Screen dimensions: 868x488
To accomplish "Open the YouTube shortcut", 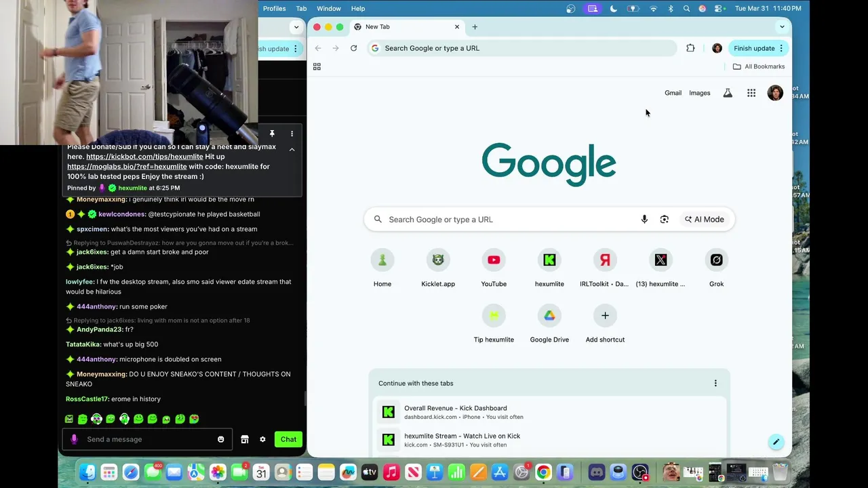I will click(x=494, y=268).
